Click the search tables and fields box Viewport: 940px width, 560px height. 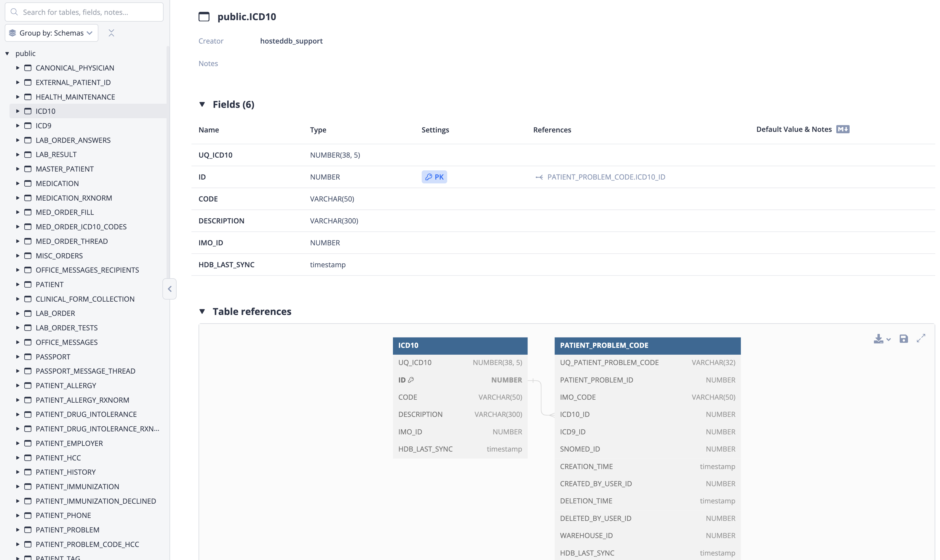tap(84, 12)
